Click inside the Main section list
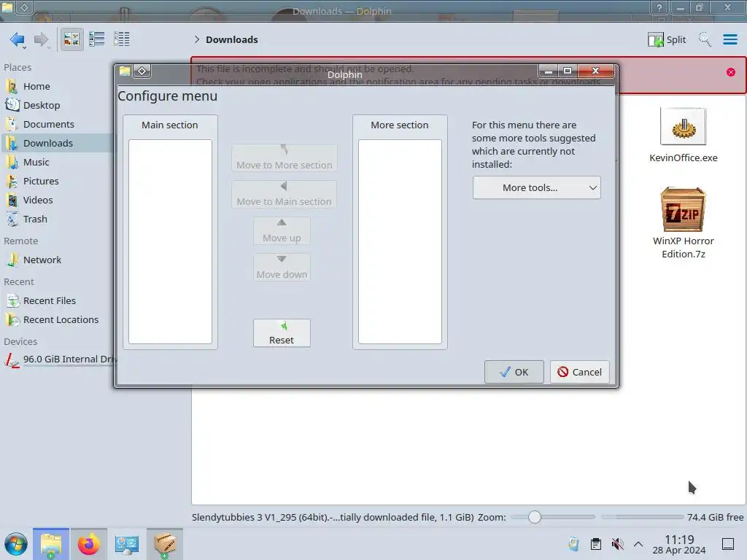The width and height of the screenshot is (747, 560). tap(170, 241)
